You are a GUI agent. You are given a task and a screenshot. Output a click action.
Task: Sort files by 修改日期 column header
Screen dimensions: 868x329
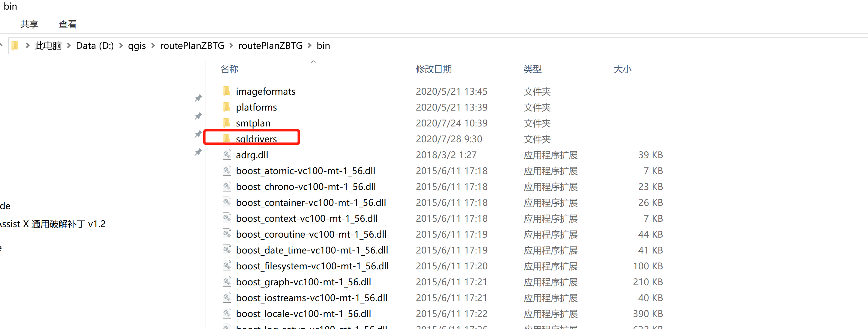434,69
